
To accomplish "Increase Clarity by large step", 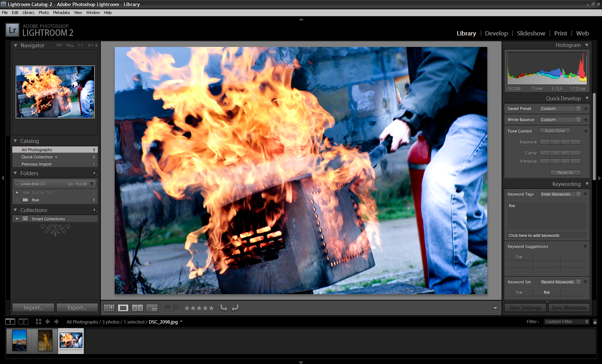I will pyautogui.click(x=576, y=153).
